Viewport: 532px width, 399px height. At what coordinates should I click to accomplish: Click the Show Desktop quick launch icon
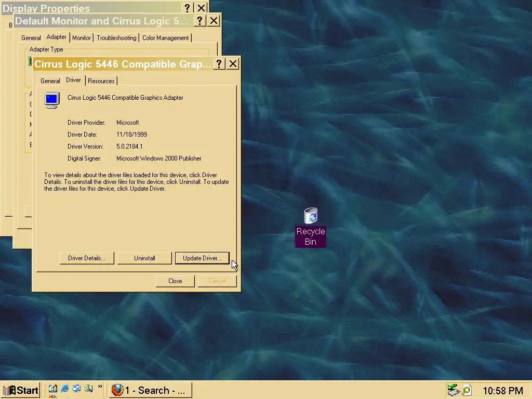[52, 389]
